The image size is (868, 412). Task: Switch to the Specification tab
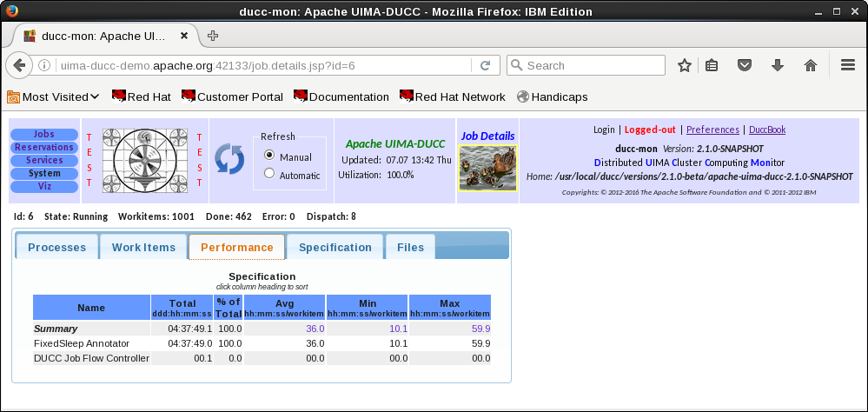335,247
